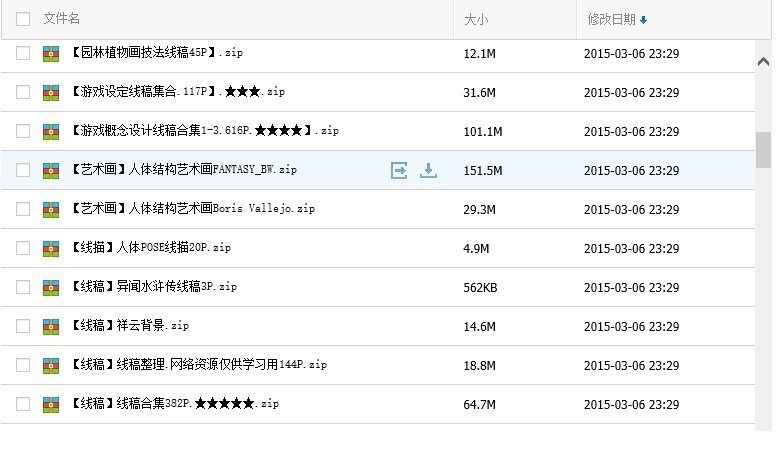Check the box for 人体POSE线描20P
This screenshot has width=780, height=454.
23,248
